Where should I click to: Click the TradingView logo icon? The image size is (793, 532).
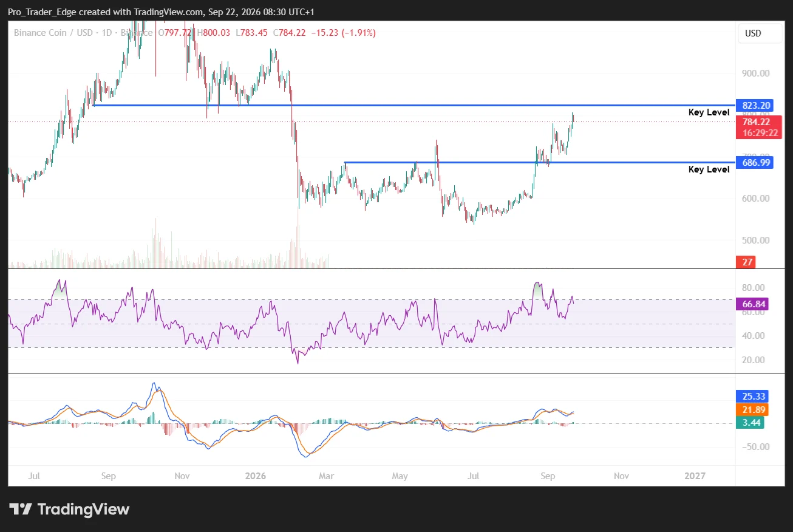pos(20,509)
